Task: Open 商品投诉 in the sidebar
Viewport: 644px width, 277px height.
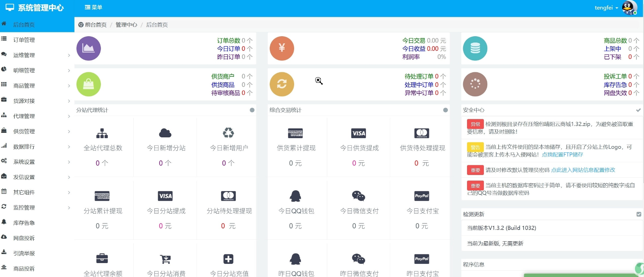Action: click(x=37, y=268)
